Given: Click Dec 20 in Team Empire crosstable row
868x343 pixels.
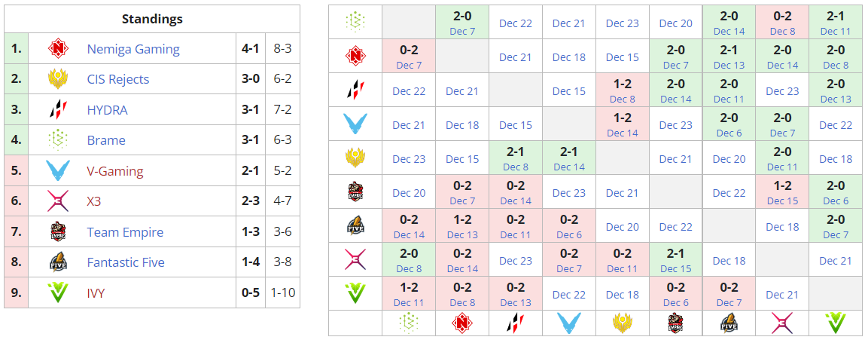Looking at the screenshot, I should [x=409, y=193].
